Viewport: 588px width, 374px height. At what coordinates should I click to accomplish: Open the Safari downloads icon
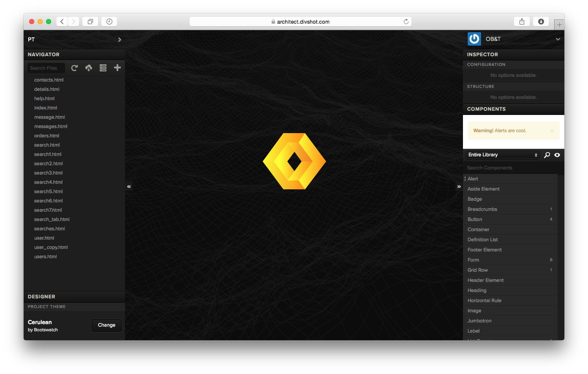(541, 22)
